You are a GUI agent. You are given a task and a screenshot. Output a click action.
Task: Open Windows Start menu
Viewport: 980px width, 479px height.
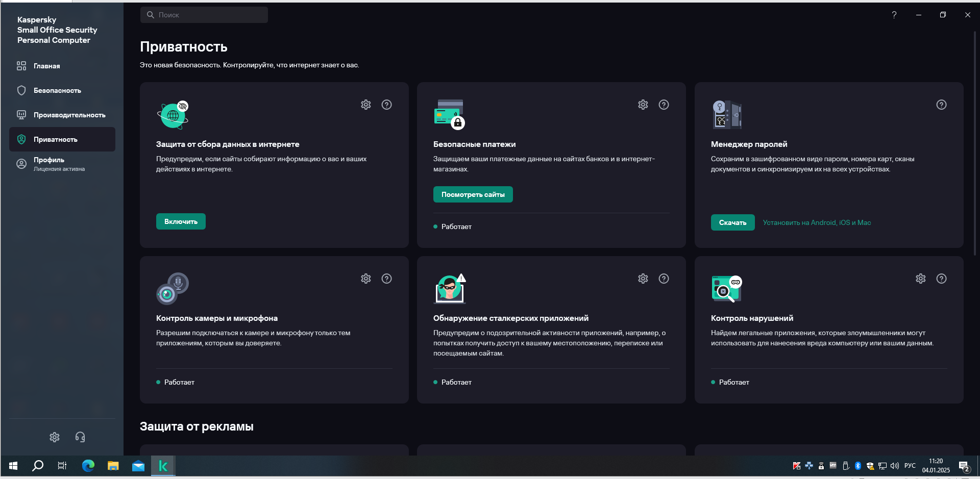pyautogui.click(x=13, y=466)
